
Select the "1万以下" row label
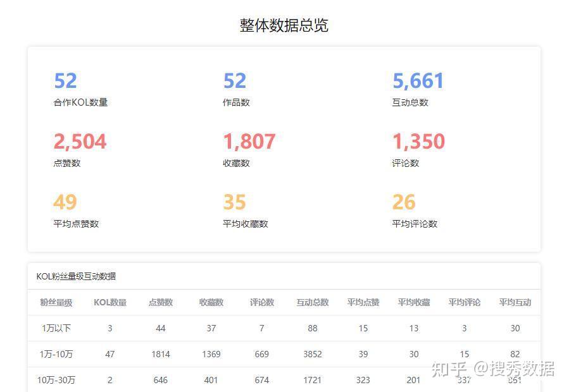tap(56, 328)
